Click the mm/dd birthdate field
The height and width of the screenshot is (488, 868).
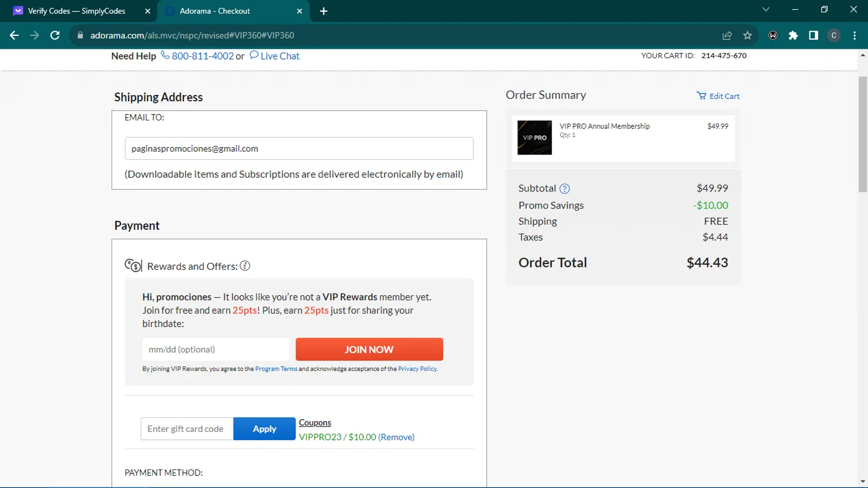(216, 350)
